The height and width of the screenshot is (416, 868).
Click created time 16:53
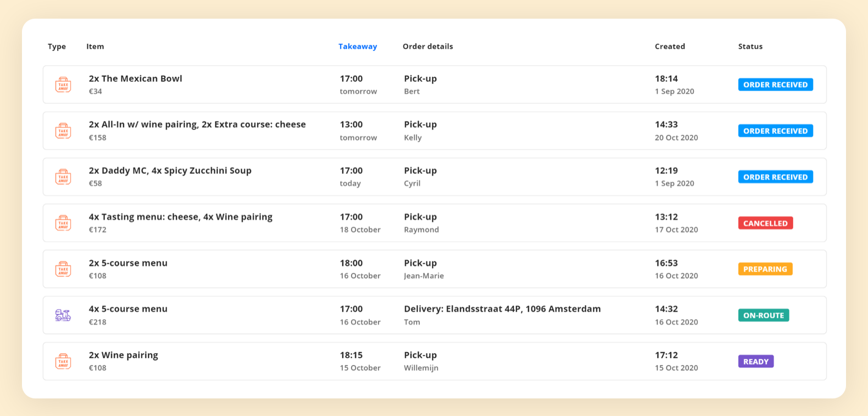pyautogui.click(x=666, y=263)
